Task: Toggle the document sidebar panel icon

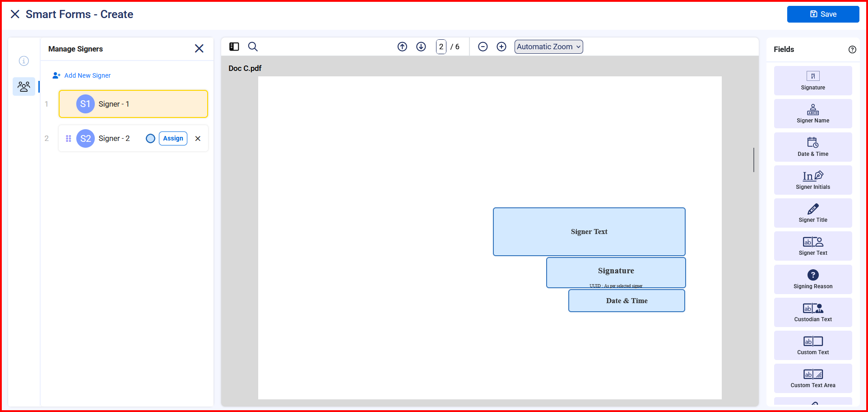Action: coord(234,47)
